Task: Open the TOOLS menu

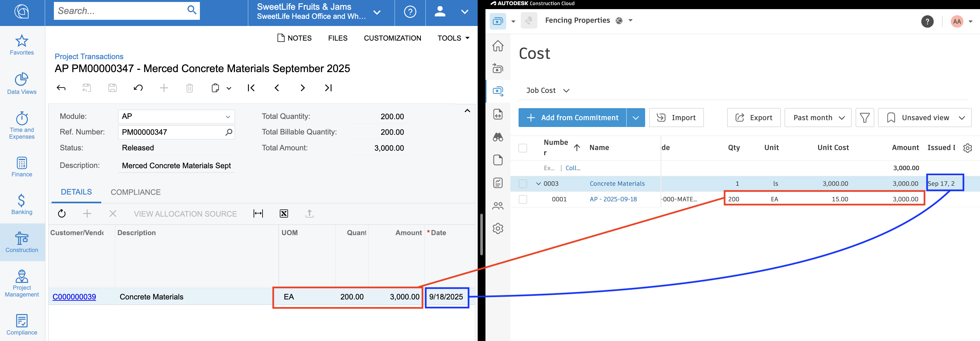Action: 453,38
